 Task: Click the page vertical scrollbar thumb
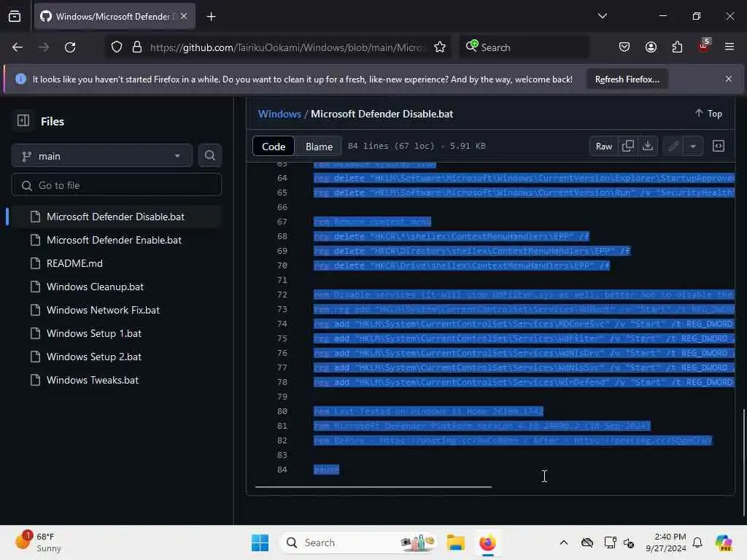[x=744, y=462]
